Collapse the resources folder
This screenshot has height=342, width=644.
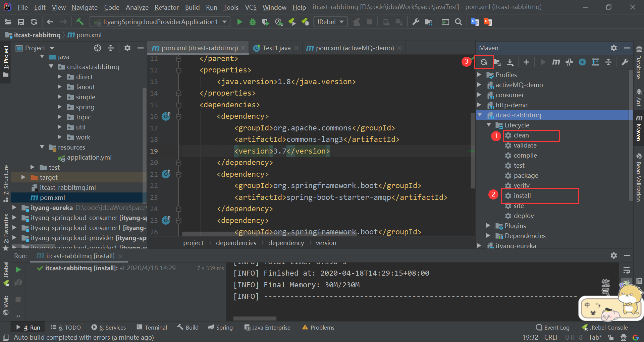pos(42,147)
